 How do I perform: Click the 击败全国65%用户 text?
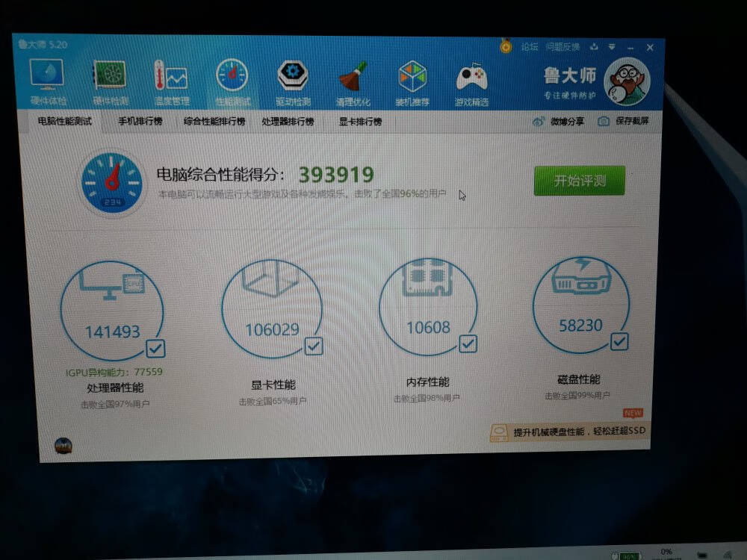pyautogui.click(x=273, y=402)
